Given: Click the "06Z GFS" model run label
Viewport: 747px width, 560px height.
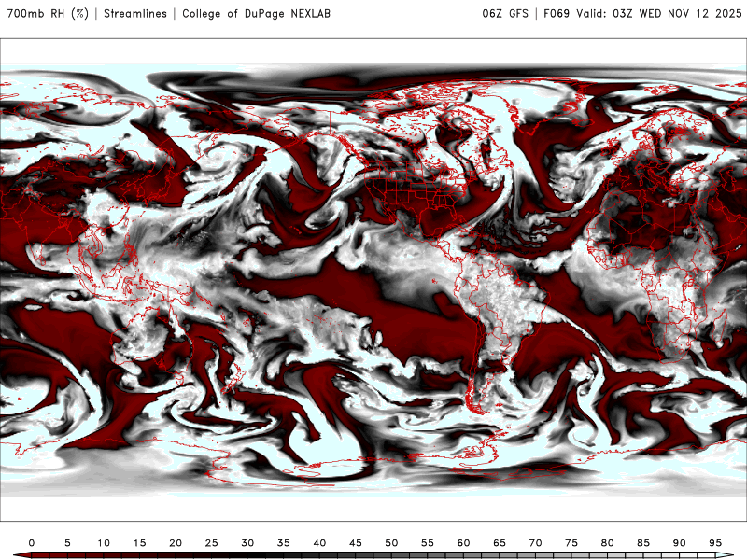Looking at the screenshot, I should 505,14.
